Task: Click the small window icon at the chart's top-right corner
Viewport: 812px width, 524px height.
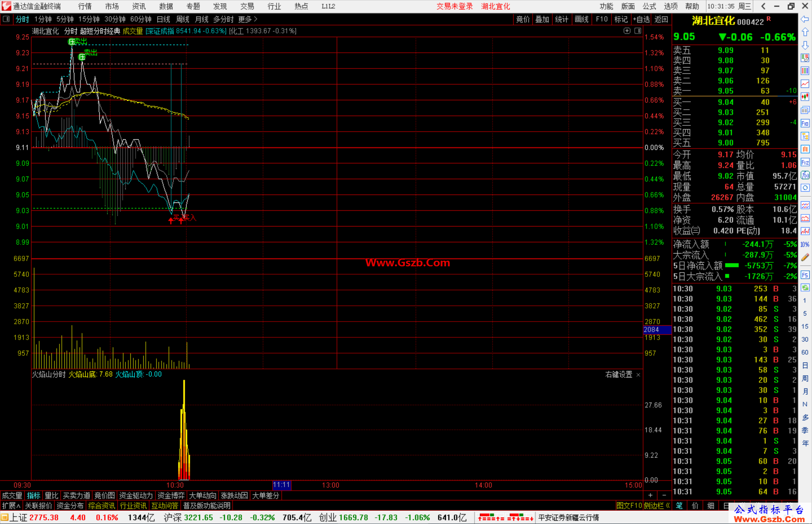Action: (638, 31)
